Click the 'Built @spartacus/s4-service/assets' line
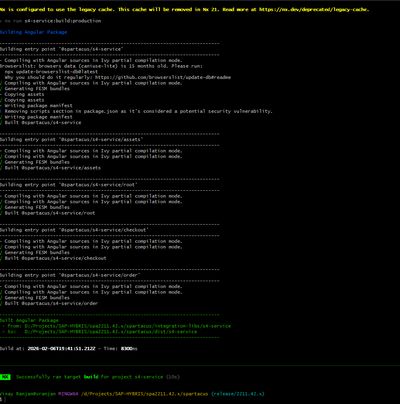The image size is (400, 404). (x=53, y=168)
